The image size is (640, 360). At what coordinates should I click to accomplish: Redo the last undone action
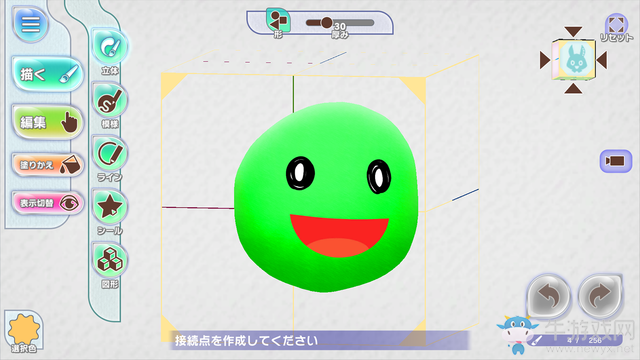pyautogui.click(x=600, y=297)
